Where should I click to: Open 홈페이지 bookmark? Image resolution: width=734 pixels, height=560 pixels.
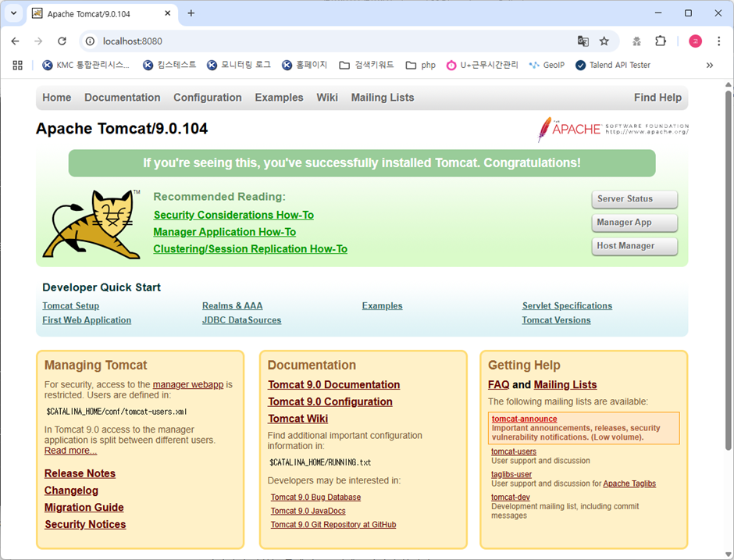pyautogui.click(x=305, y=65)
